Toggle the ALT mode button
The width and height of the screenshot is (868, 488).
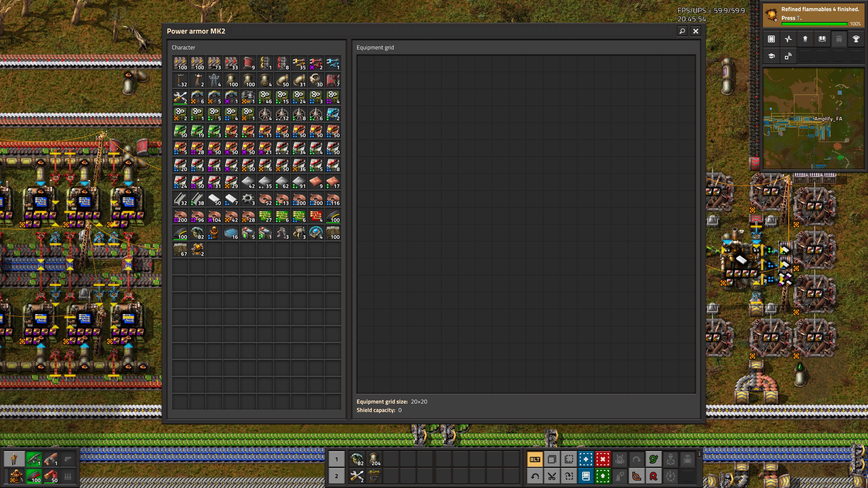click(535, 460)
